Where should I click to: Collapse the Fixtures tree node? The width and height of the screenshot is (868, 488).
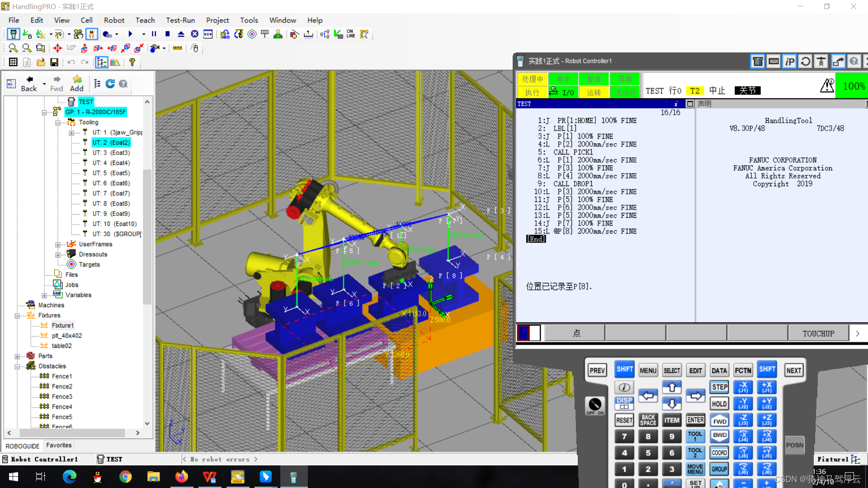[17, 316]
